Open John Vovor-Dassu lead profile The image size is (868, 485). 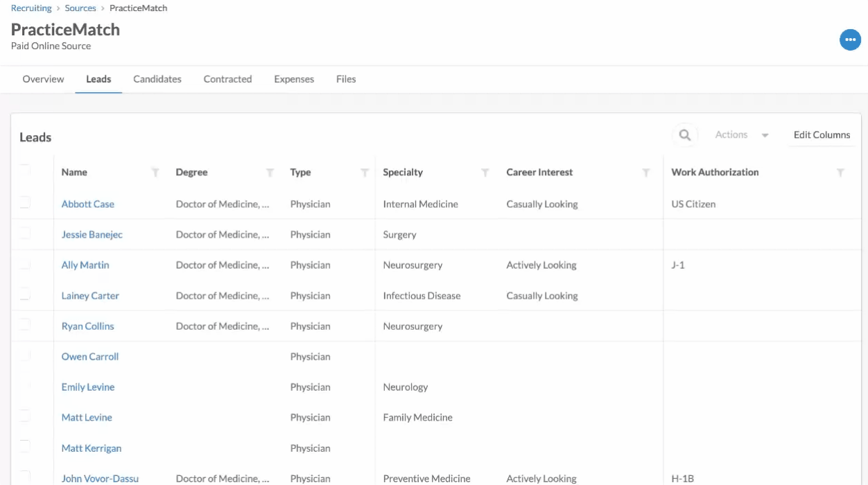point(100,479)
